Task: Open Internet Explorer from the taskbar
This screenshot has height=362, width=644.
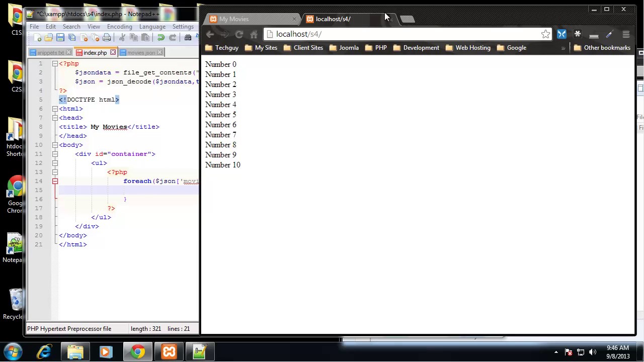Action: click(x=44, y=351)
